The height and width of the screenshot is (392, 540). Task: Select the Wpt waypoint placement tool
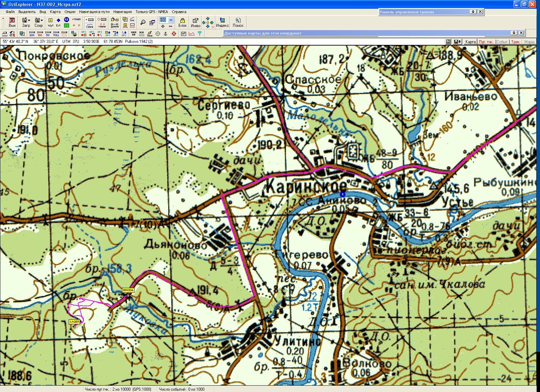[x=51, y=22]
